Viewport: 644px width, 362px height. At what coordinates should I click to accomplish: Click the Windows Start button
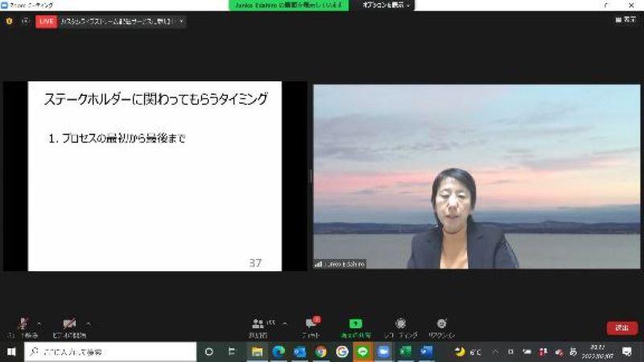pos(11,352)
